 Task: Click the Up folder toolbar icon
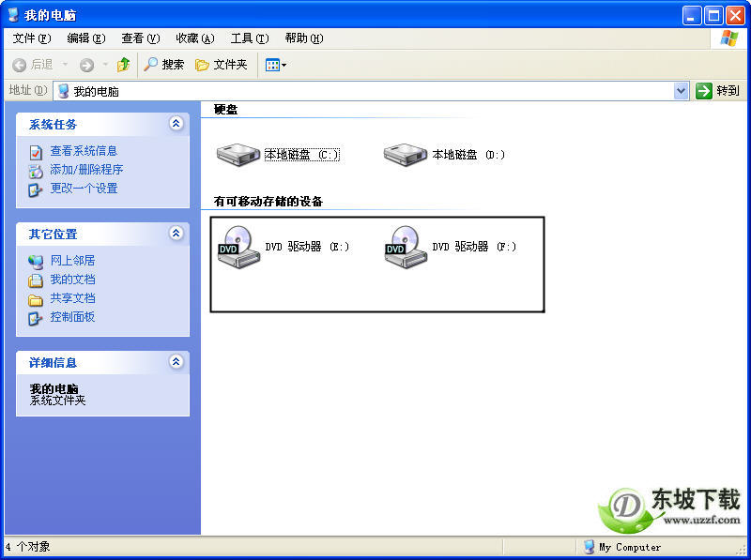pyautogui.click(x=124, y=64)
